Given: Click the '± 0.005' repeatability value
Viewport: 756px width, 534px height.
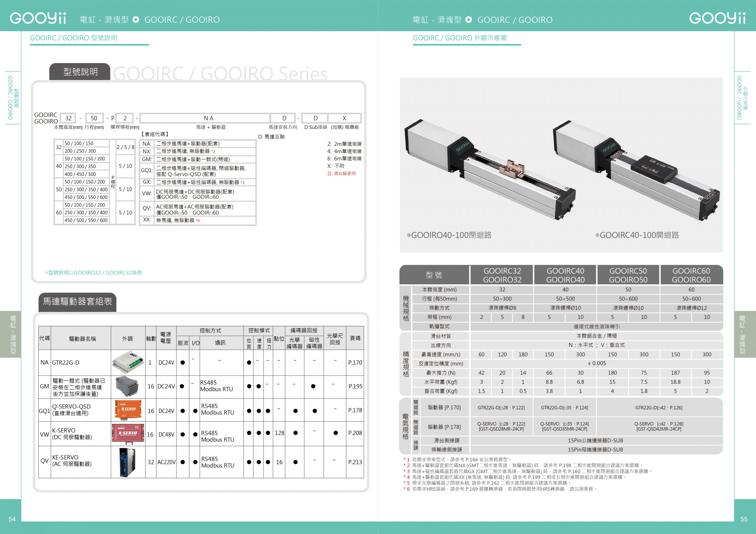Looking at the screenshot, I should [x=597, y=363].
